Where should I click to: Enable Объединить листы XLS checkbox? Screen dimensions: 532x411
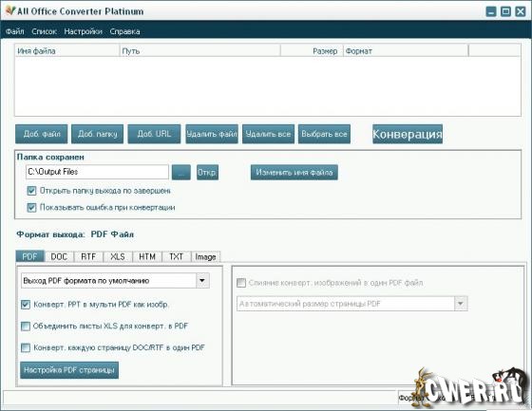coord(26,327)
